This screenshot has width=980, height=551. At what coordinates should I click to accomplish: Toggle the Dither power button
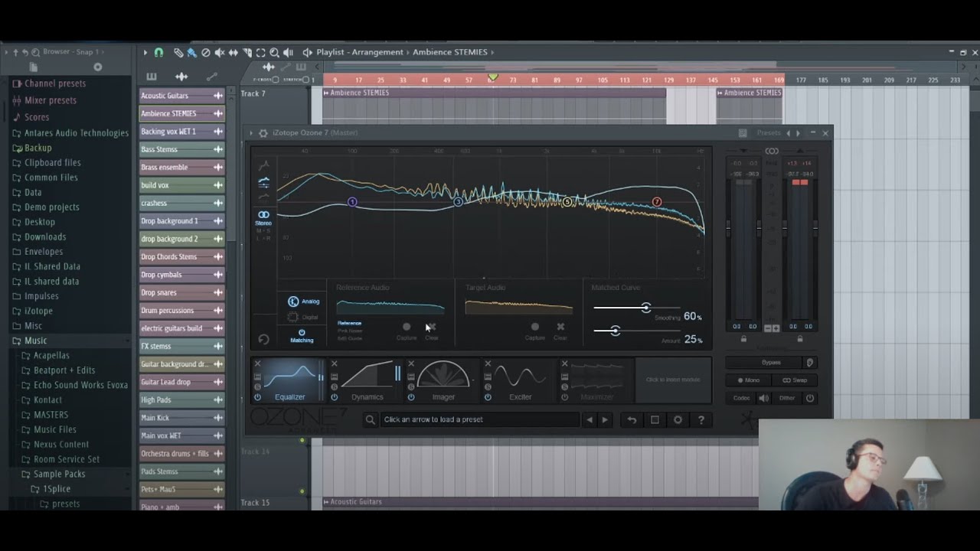tap(810, 398)
